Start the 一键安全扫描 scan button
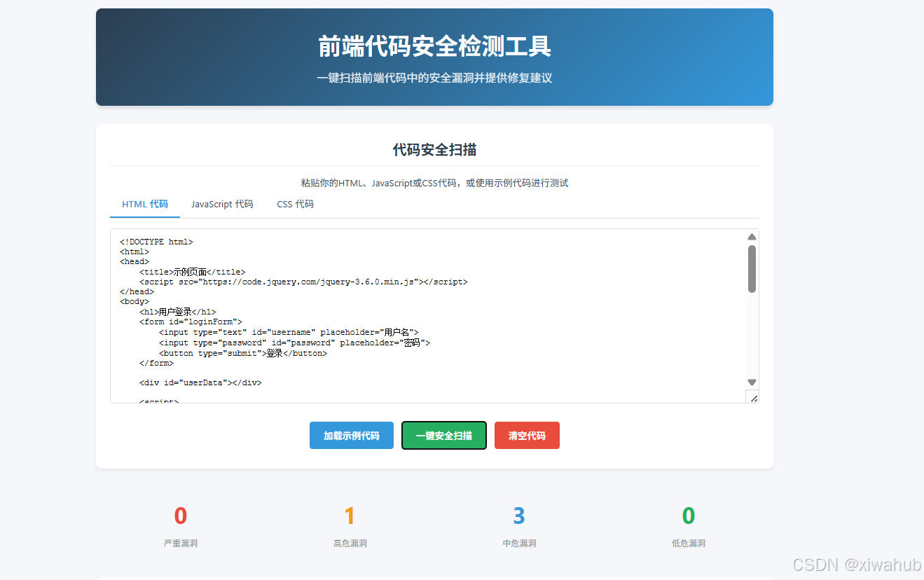 [444, 436]
